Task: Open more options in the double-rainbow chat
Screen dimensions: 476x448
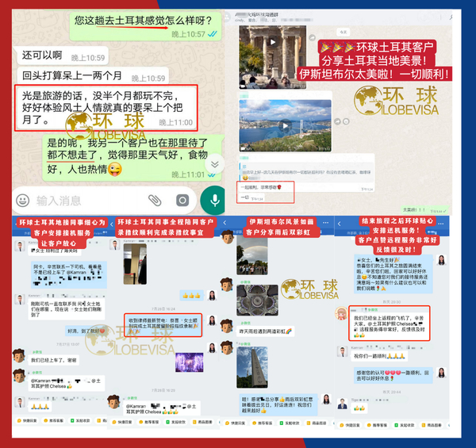Action: click(326, 223)
